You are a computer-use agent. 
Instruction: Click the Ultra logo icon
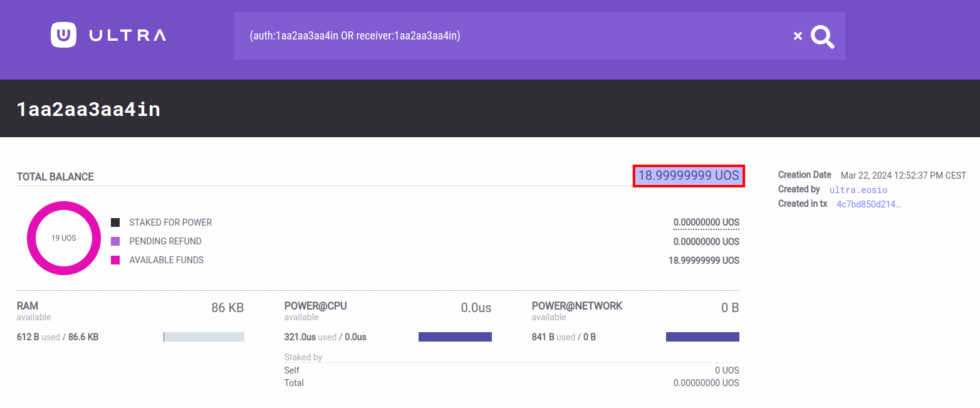[63, 35]
